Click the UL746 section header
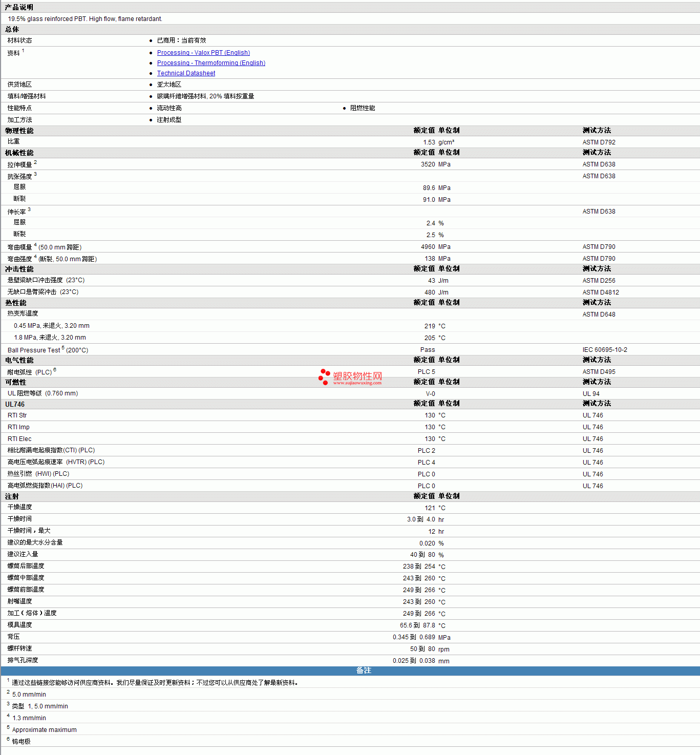 click(x=15, y=404)
